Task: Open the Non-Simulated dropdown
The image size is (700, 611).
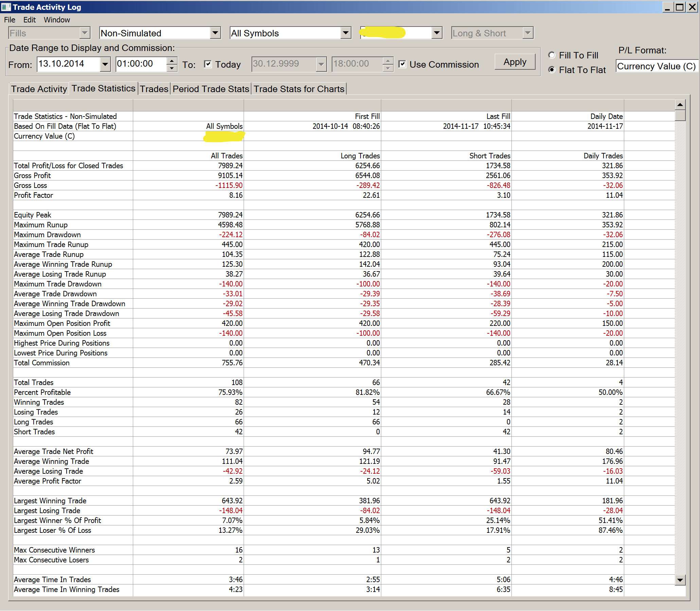Action: pos(215,33)
